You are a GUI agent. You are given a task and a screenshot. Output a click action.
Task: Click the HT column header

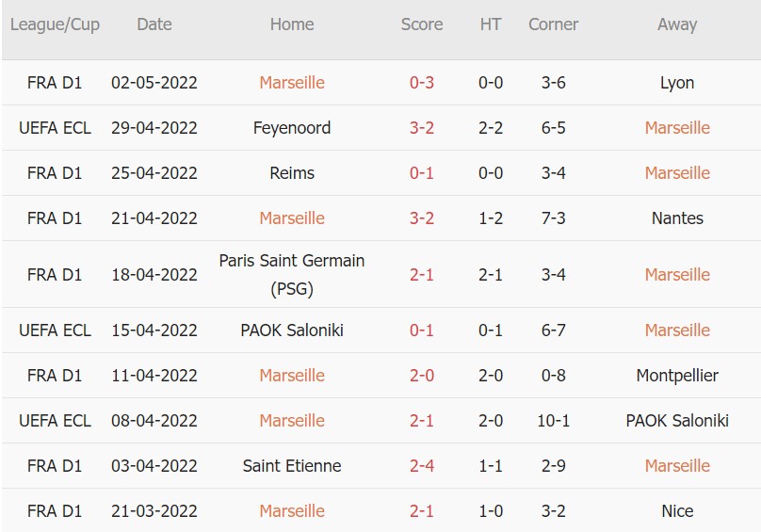click(491, 24)
